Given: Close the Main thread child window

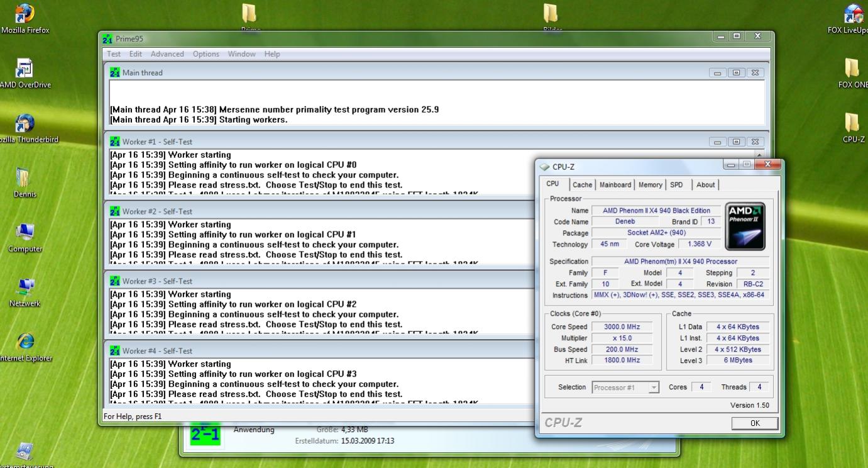Looking at the screenshot, I should (755, 73).
